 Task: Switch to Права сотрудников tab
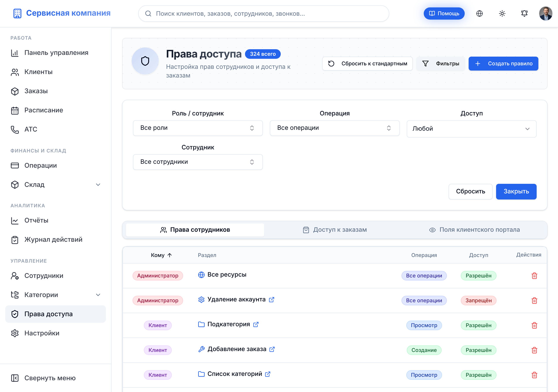point(195,230)
